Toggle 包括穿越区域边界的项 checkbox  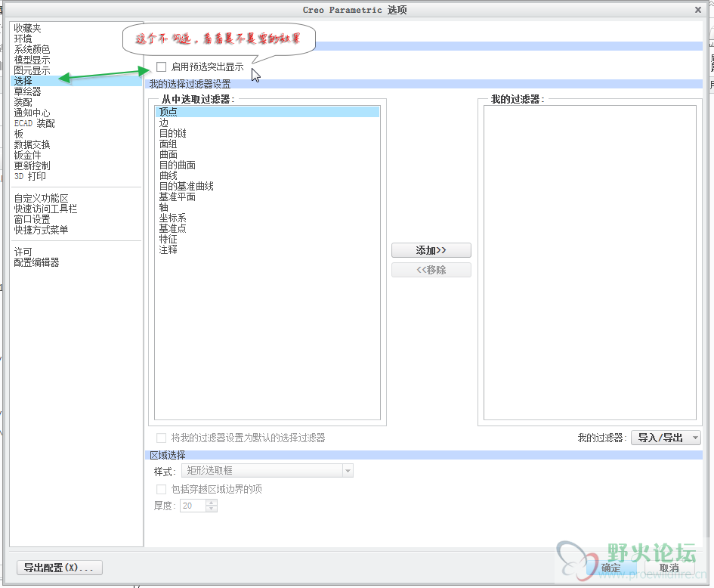(x=161, y=489)
